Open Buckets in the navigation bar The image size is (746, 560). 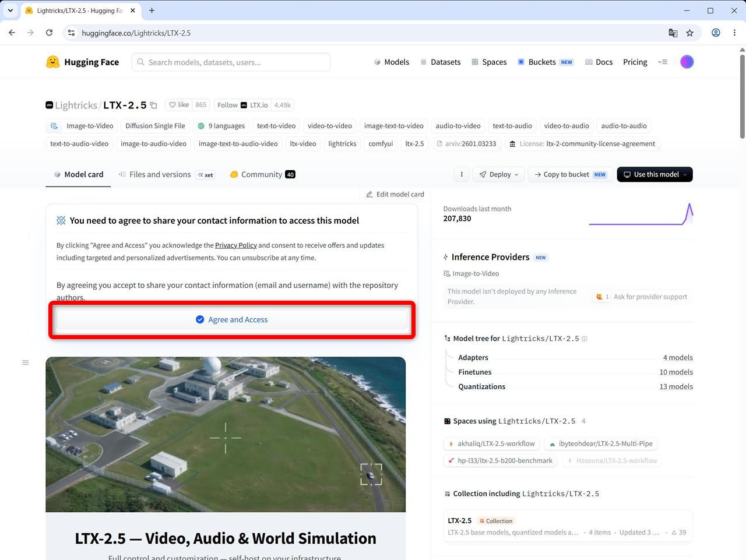(546, 62)
